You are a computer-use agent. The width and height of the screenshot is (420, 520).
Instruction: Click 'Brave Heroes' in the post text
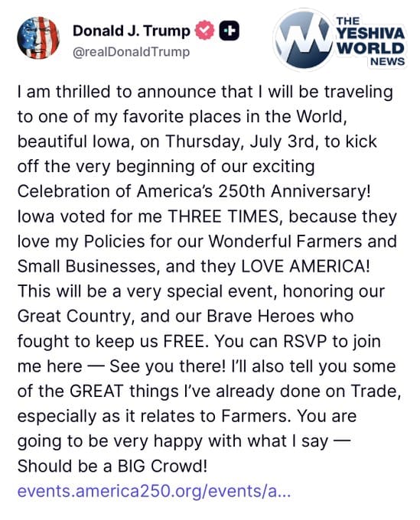(x=260, y=317)
